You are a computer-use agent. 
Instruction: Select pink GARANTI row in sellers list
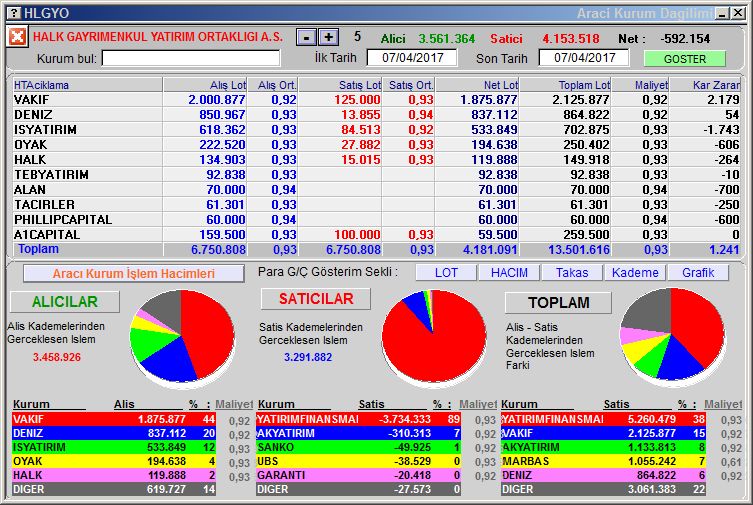tap(359, 475)
